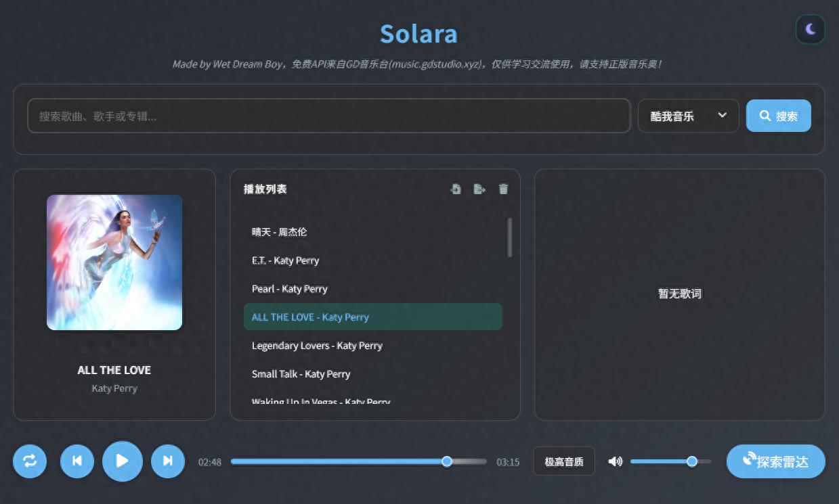
Task: Activate the search magnifier icon
Action: click(x=766, y=115)
